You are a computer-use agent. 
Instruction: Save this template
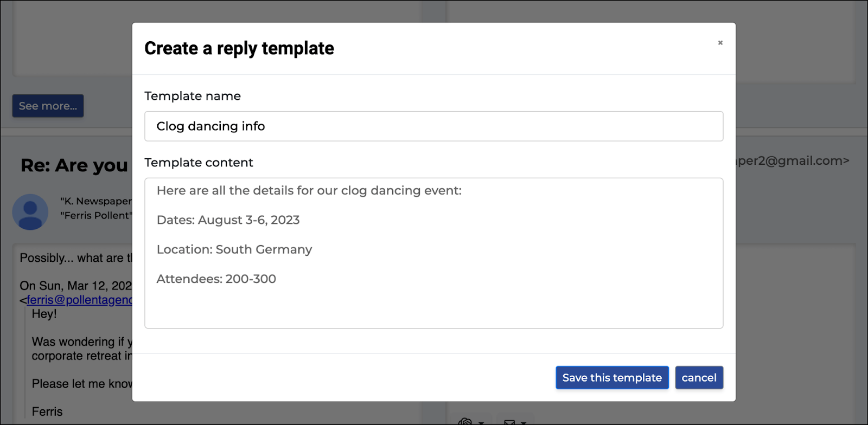(x=612, y=378)
